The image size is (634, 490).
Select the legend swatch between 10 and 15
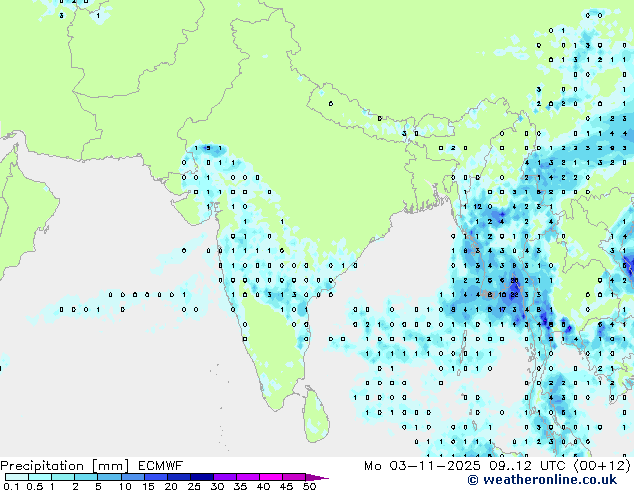pyautogui.click(x=133, y=477)
